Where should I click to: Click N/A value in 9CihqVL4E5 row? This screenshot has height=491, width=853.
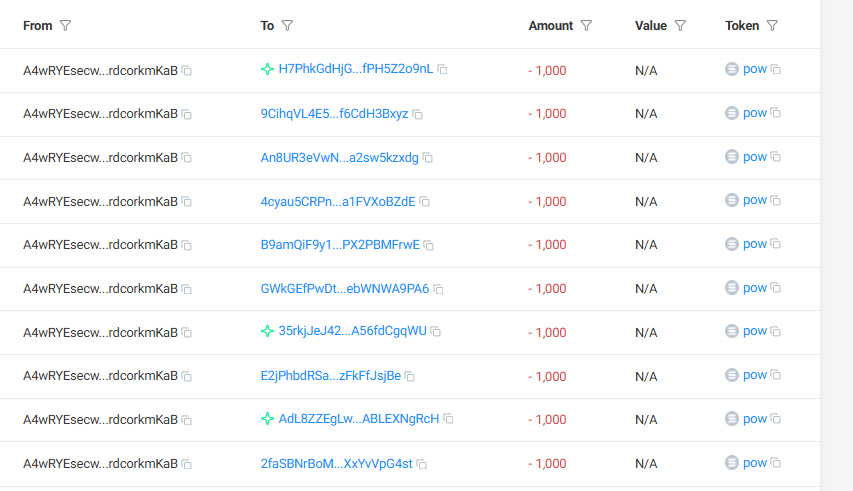pos(646,114)
